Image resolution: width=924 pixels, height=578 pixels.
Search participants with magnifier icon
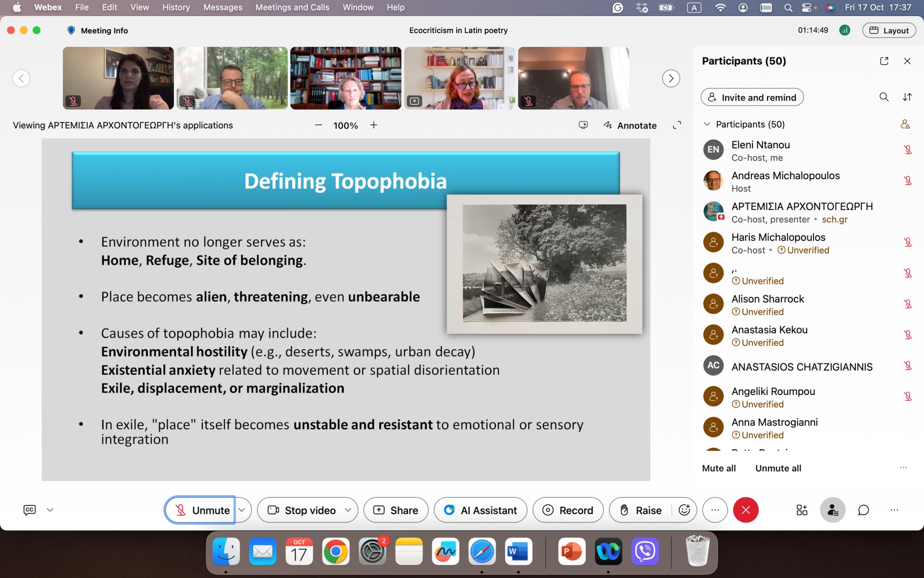(x=884, y=97)
